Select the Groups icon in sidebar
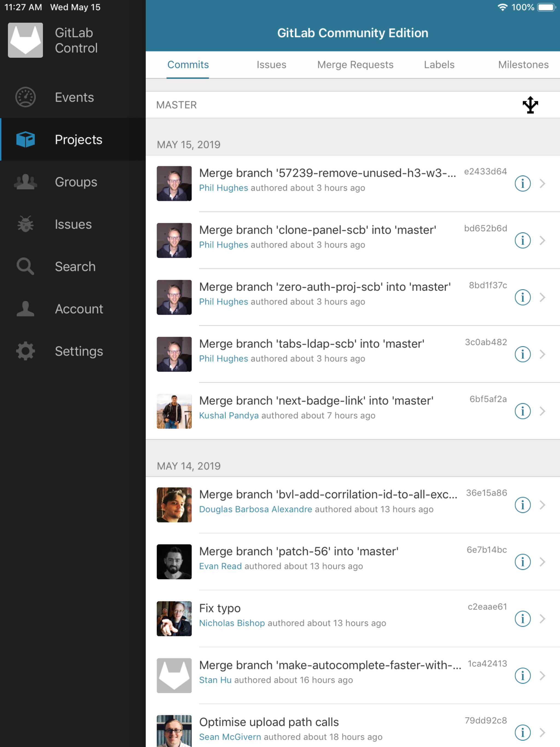Screen dimensions: 560x747 [x=25, y=182]
